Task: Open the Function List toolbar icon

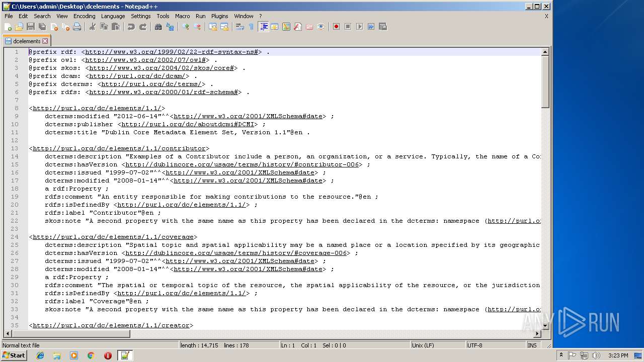Action: pos(298,27)
